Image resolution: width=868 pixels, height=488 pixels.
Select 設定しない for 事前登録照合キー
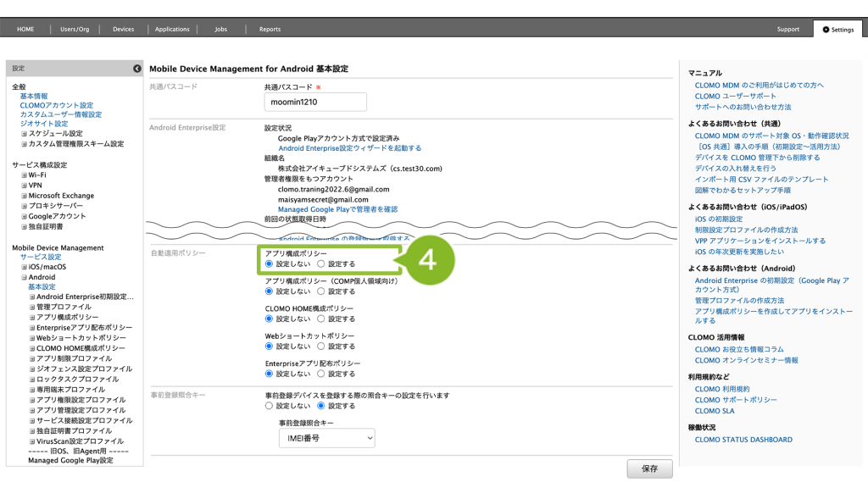(270, 406)
